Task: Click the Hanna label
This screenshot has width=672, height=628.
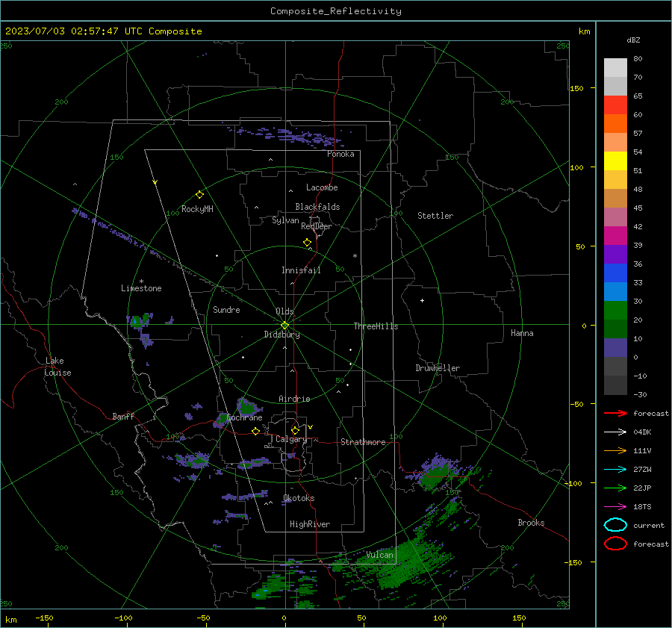Action: (522, 333)
